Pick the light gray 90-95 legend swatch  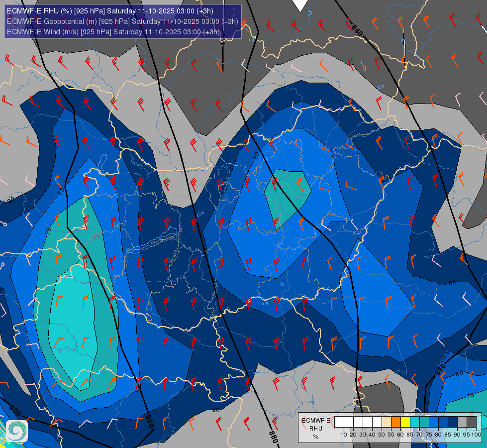click(462, 422)
